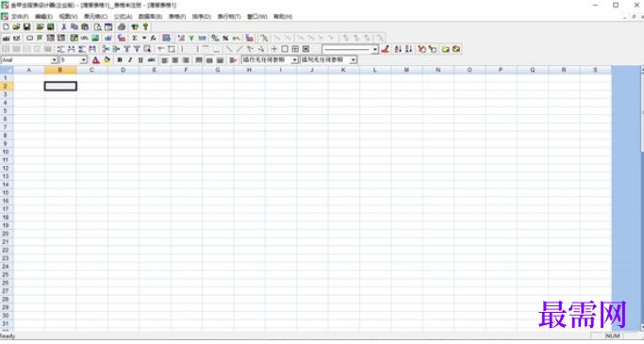Apply all grid borders icon
The image size is (644, 344).
point(295,49)
